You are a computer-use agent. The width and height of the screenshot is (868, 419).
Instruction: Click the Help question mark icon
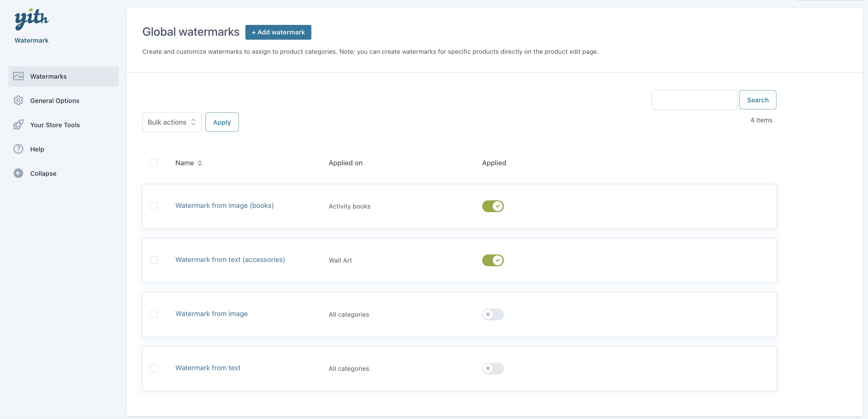click(x=18, y=149)
